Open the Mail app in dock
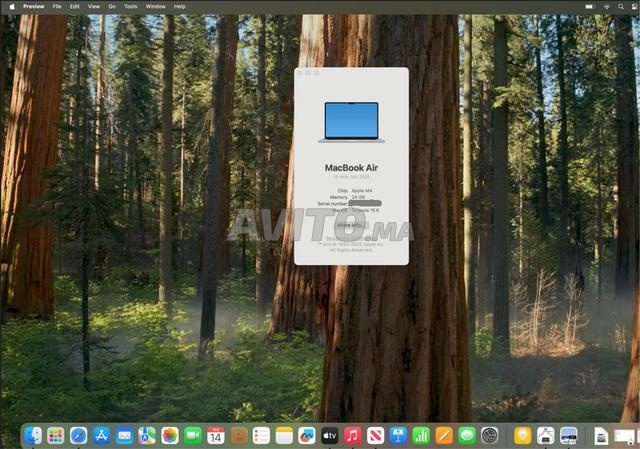 click(x=124, y=435)
